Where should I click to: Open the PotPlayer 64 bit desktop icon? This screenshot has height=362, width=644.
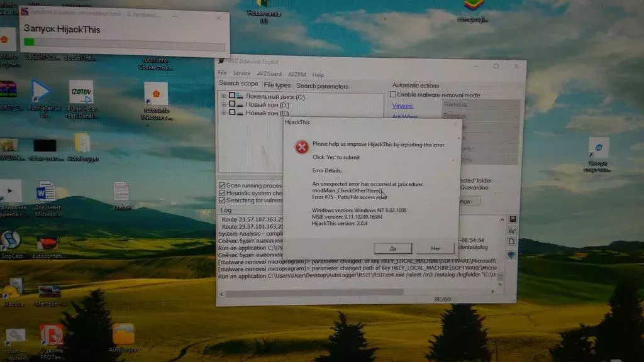[x=41, y=90]
